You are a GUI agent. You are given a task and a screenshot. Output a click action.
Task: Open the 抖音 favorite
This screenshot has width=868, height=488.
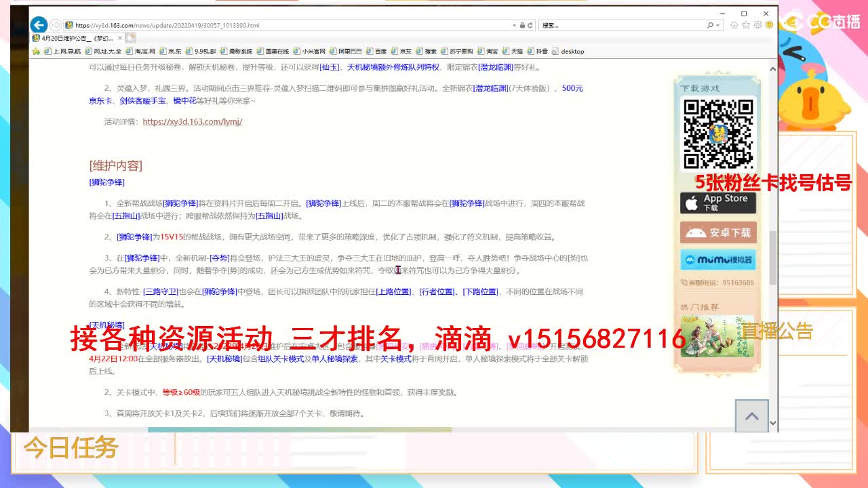[x=537, y=51]
